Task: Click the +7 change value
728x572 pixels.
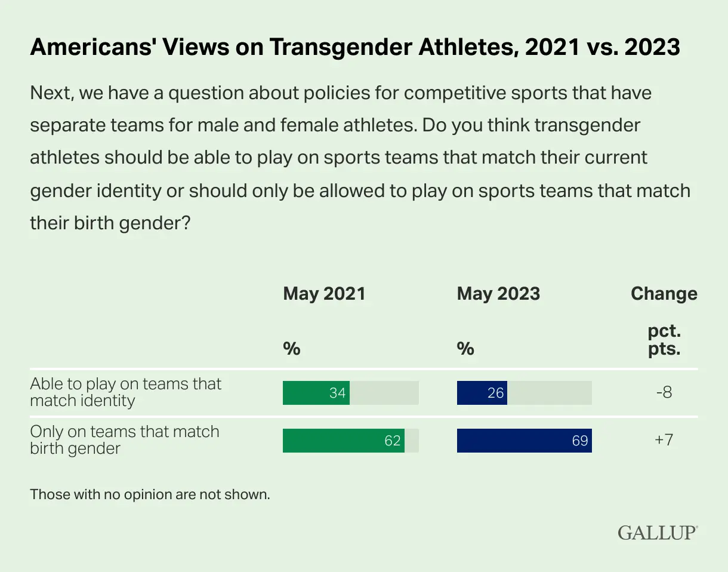Action: tap(664, 441)
